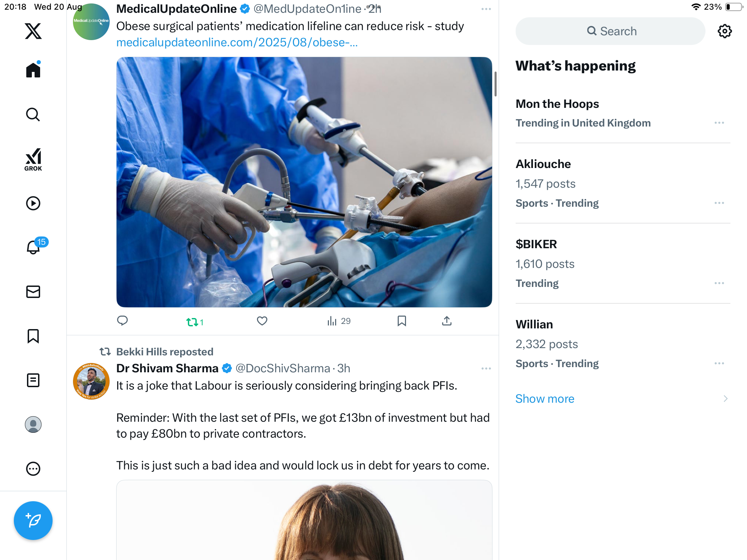Open the sidebar More circle menu
Viewport: 747px width, 560px height.
click(33, 469)
